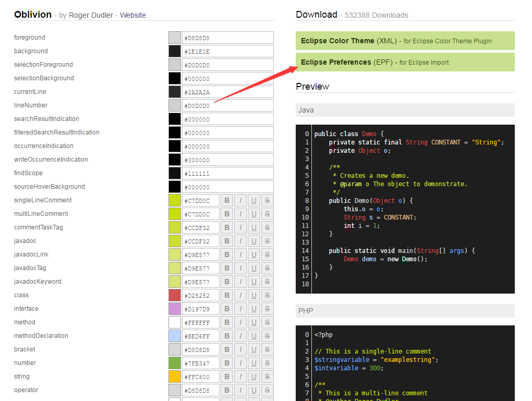Apply strikethrough to the string style
The height and width of the screenshot is (401, 532).
[267, 376]
